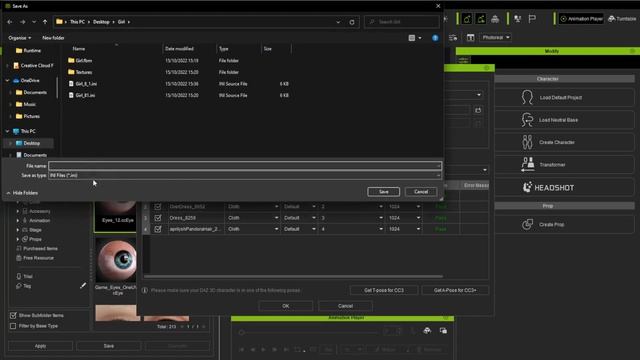Open the Transformer tool
This screenshot has width=640, height=360.
pyautogui.click(x=564, y=165)
